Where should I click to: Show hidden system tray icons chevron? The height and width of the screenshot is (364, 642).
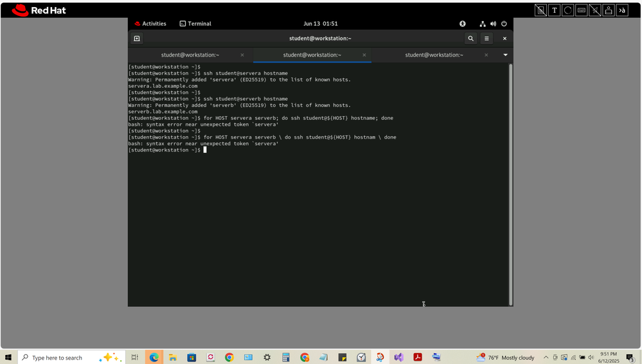(546, 358)
